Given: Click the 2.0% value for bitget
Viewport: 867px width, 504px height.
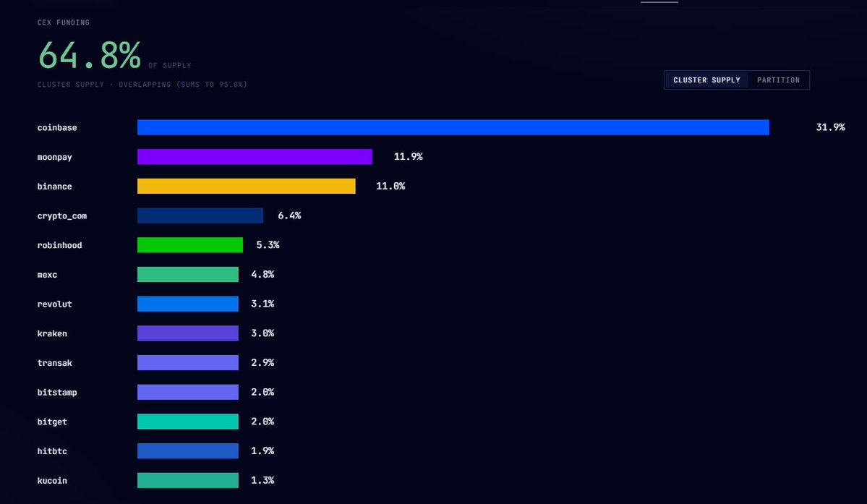Looking at the screenshot, I should [262, 421].
